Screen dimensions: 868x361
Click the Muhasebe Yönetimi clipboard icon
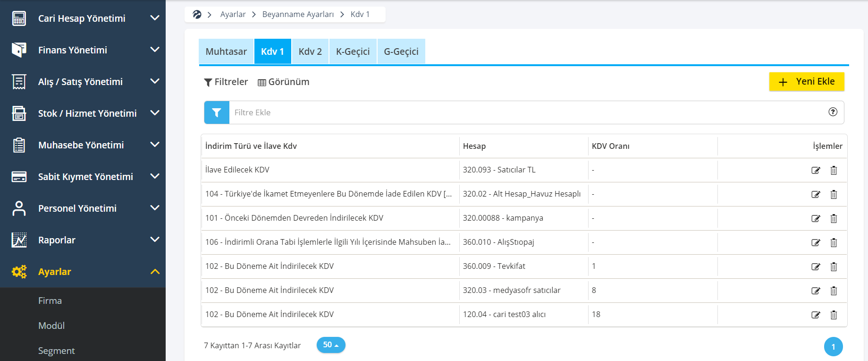[19, 145]
